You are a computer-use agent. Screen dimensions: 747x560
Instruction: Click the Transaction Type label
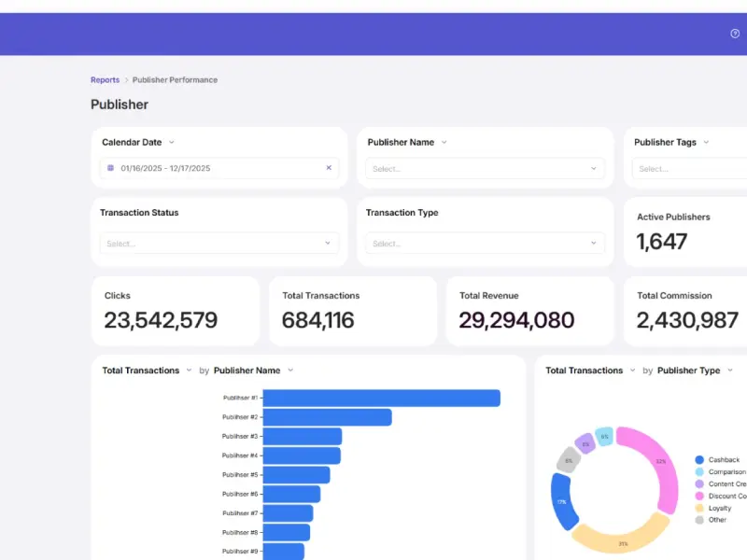402,213
